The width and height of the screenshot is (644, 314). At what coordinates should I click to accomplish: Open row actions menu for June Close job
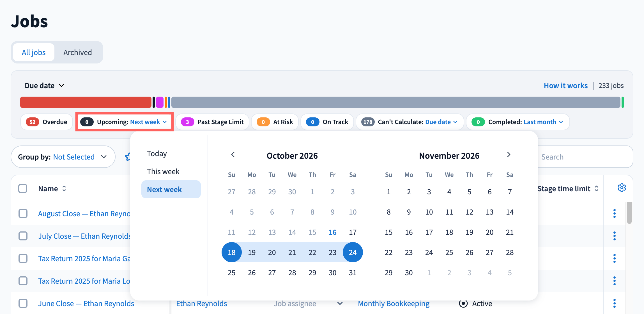[x=614, y=303]
